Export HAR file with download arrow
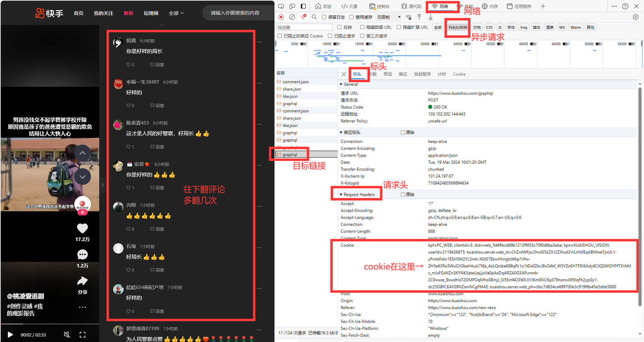 click(x=430, y=17)
